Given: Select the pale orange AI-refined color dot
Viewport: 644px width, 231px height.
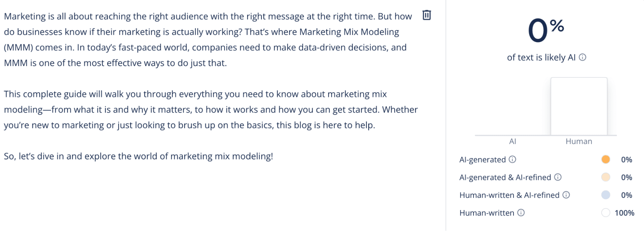Looking at the screenshot, I should click(606, 177).
